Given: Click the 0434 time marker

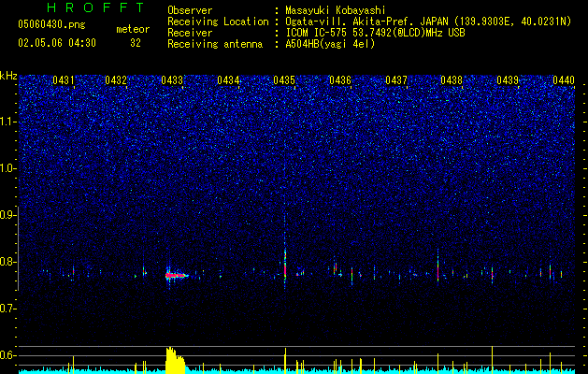Looking at the screenshot, I should click(x=228, y=79).
